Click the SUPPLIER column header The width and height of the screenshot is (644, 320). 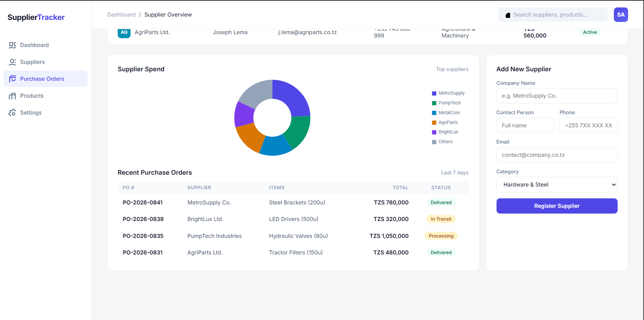tap(199, 188)
